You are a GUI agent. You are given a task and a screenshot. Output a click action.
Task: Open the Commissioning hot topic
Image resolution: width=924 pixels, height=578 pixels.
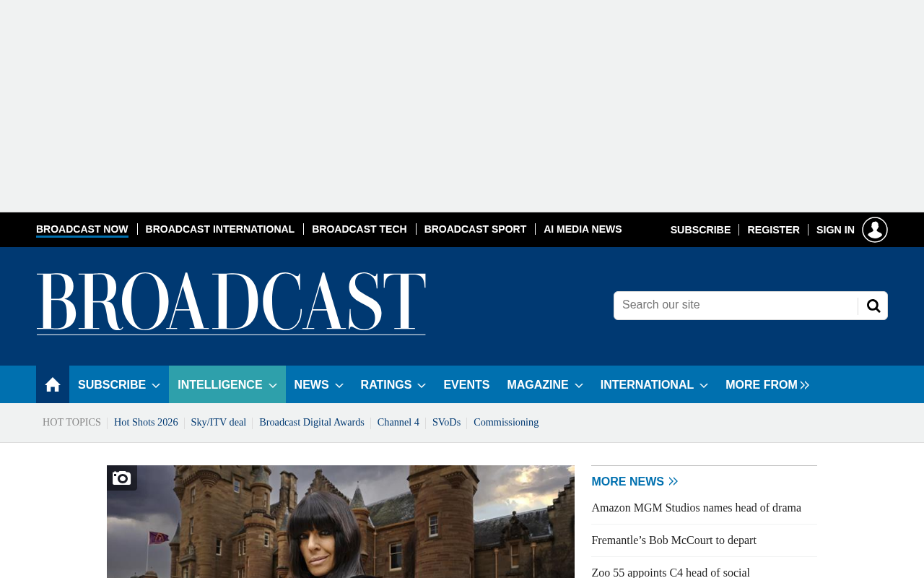[x=506, y=423]
